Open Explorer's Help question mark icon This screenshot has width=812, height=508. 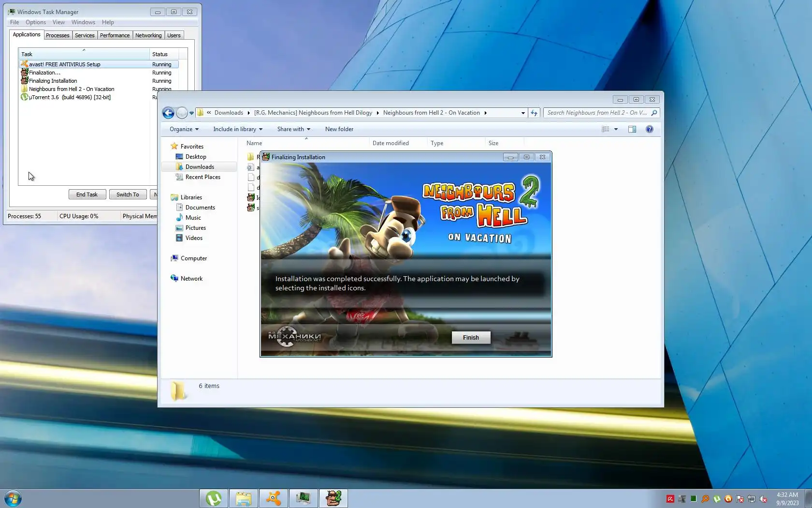point(650,129)
